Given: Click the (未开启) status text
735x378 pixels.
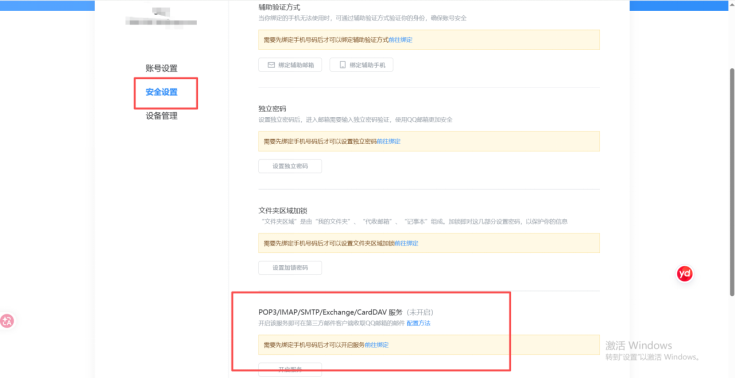Looking at the screenshot, I should click(420, 312).
